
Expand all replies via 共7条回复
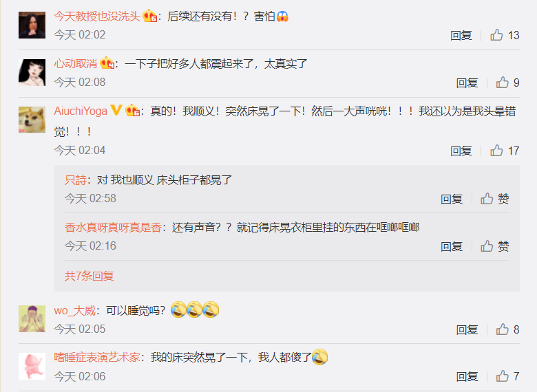(89, 276)
